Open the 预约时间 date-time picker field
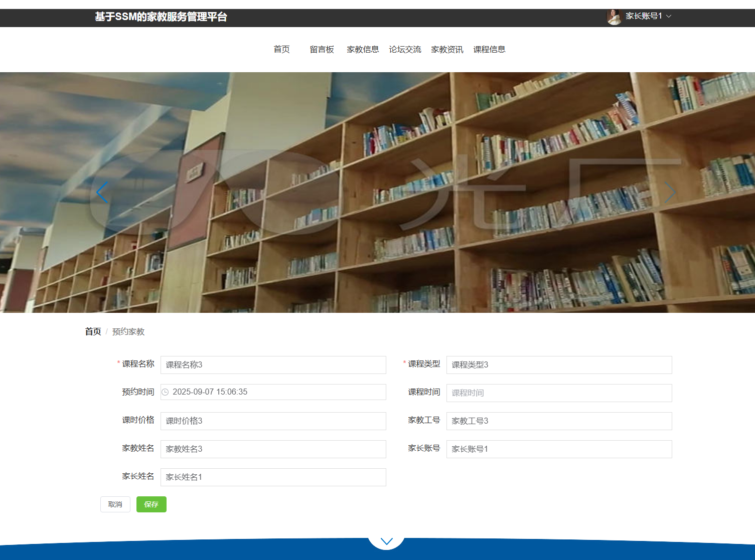Viewport: 755px width, 560px height. click(273, 392)
